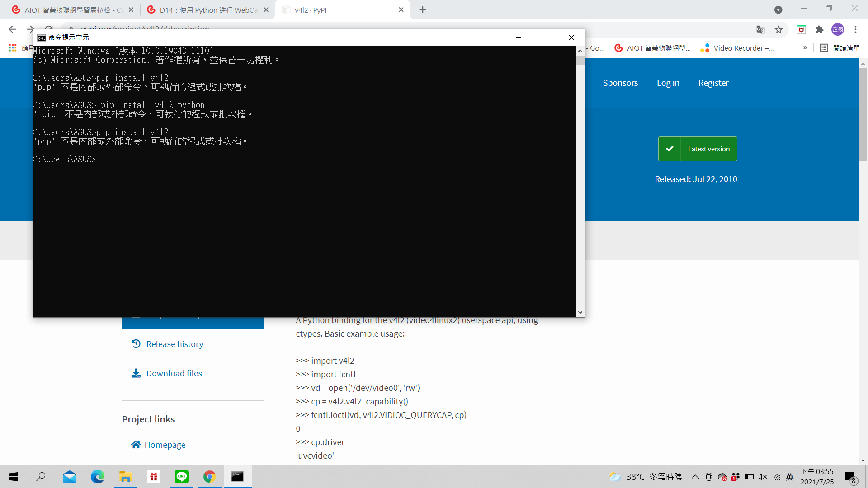Open the Windows Start menu
Image resolution: width=868 pixels, height=488 pixels.
tap(14, 477)
